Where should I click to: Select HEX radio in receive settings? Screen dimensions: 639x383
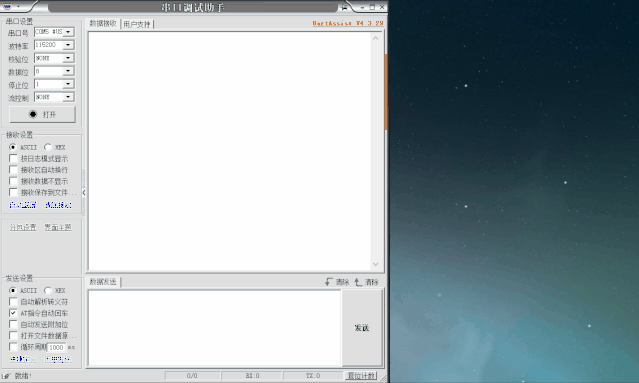pyautogui.click(x=48, y=147)
